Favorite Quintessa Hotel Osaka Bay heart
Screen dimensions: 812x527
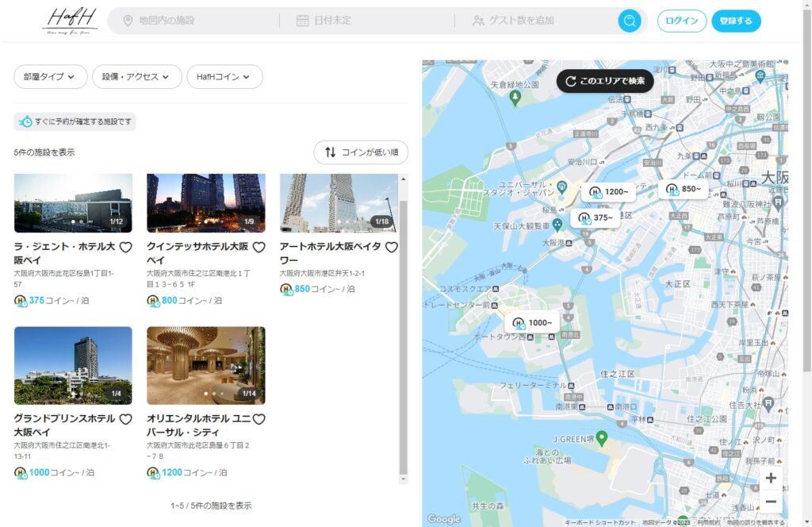[x=259, y=247]
